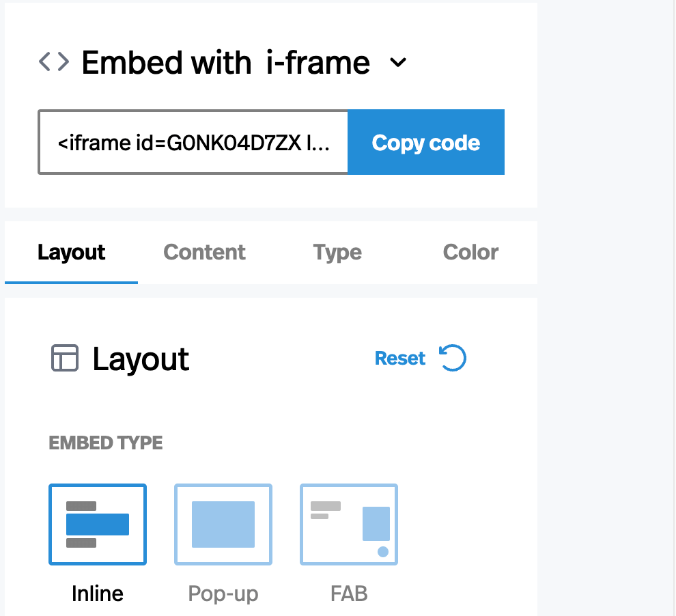Click the Layout section heading
The height and width of the screenshot is (616, 676).
[x=141, y=359]
